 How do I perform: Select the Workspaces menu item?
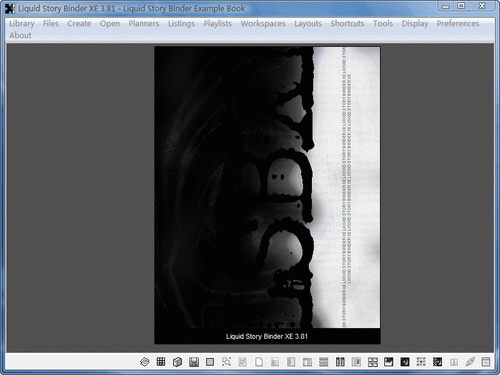point(263,23)
